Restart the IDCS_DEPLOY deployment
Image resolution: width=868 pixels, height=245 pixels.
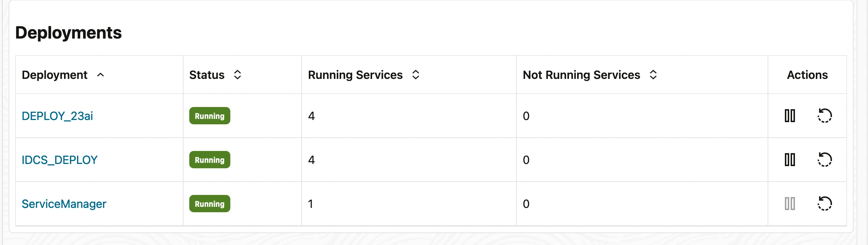click(x=824, y=160)
